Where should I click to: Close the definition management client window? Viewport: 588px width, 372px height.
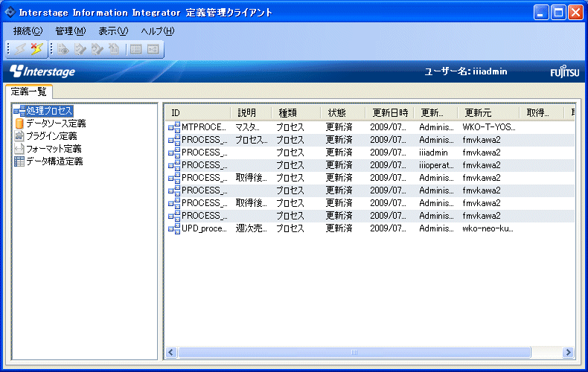click(575, 13)
